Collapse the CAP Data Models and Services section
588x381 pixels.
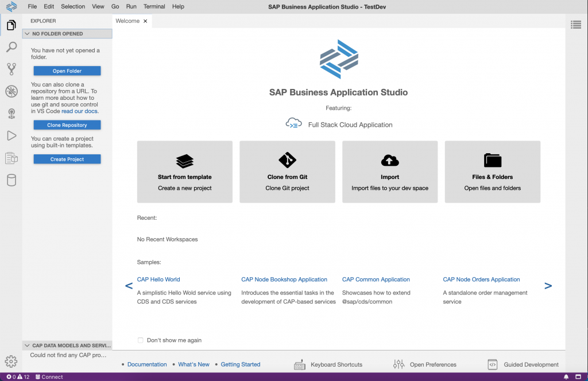click(x=27, y=345)
